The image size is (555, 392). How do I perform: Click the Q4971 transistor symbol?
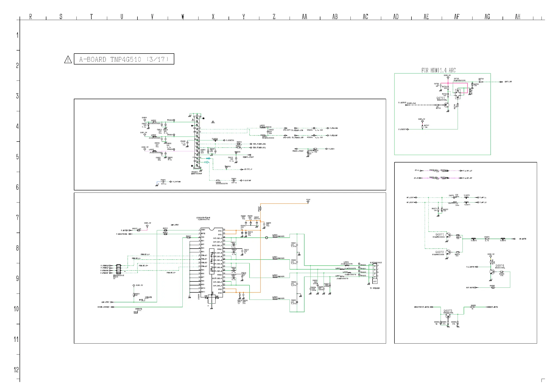pyautogui.click(x=448, y=235)
